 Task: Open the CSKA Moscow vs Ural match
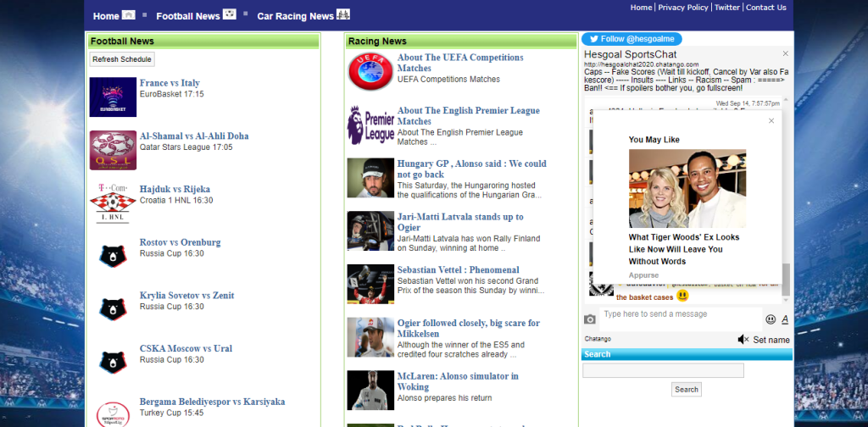pos(186,348)
